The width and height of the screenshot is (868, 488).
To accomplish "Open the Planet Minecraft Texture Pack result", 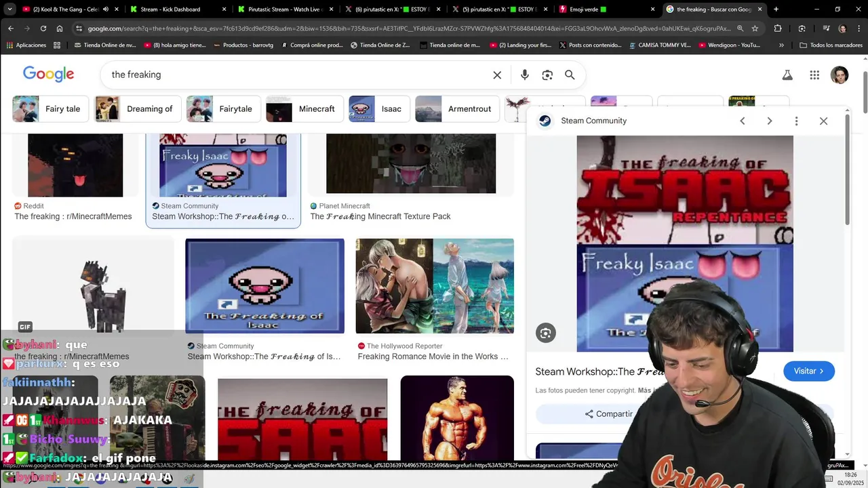I will pos(380,216).
